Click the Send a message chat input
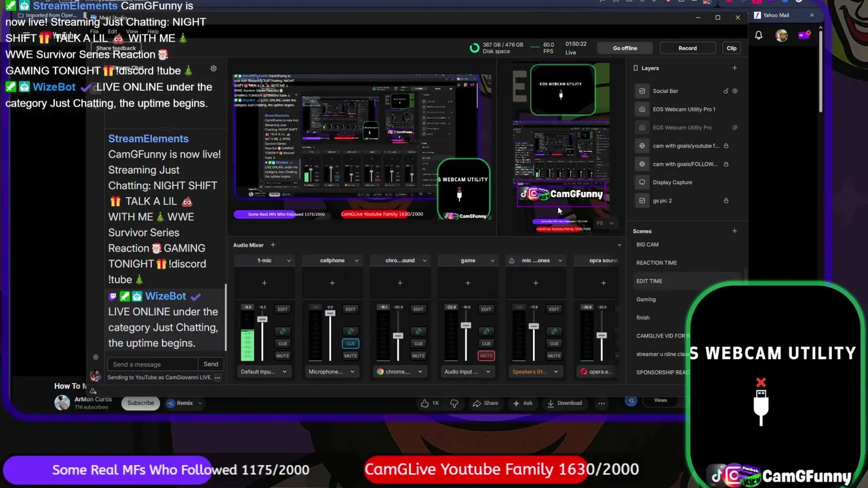Image resolution: width=868 pixels, height=488 pixels. coord(153,365)
